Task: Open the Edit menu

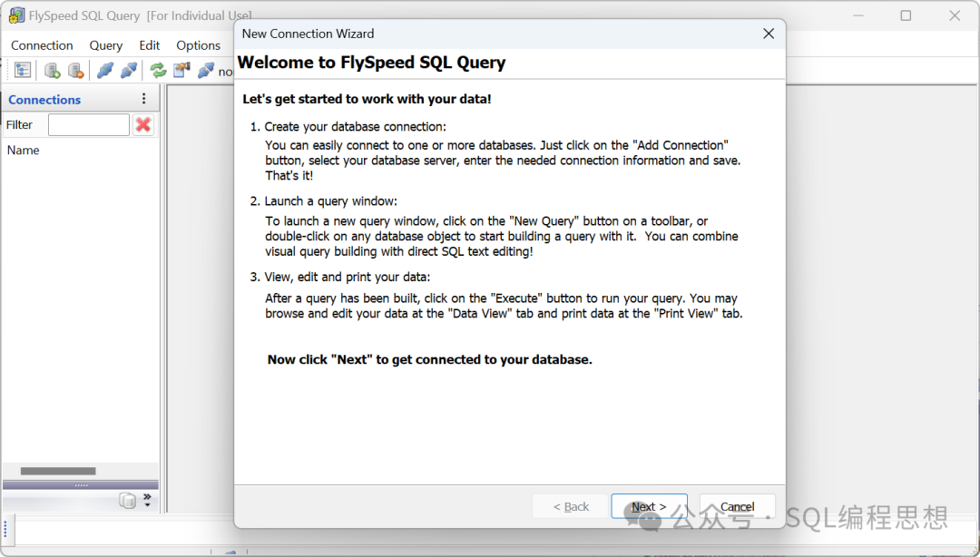Action: click(x=150, y=45)
